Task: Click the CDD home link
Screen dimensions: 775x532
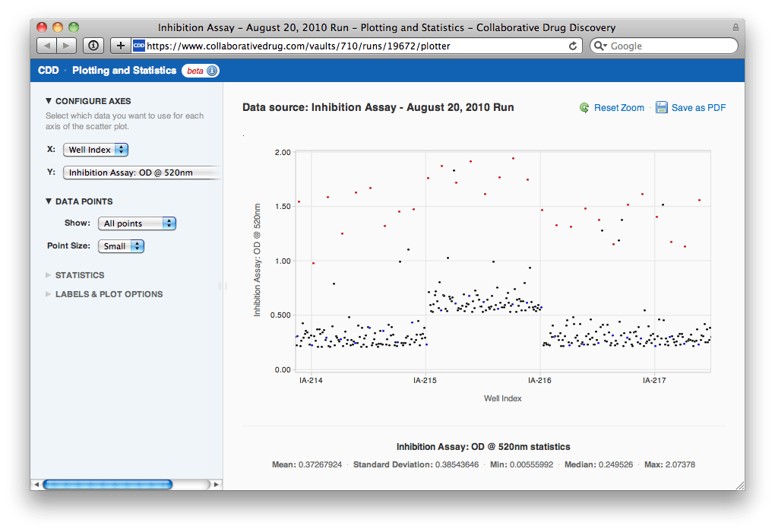Action: point(49,71)
